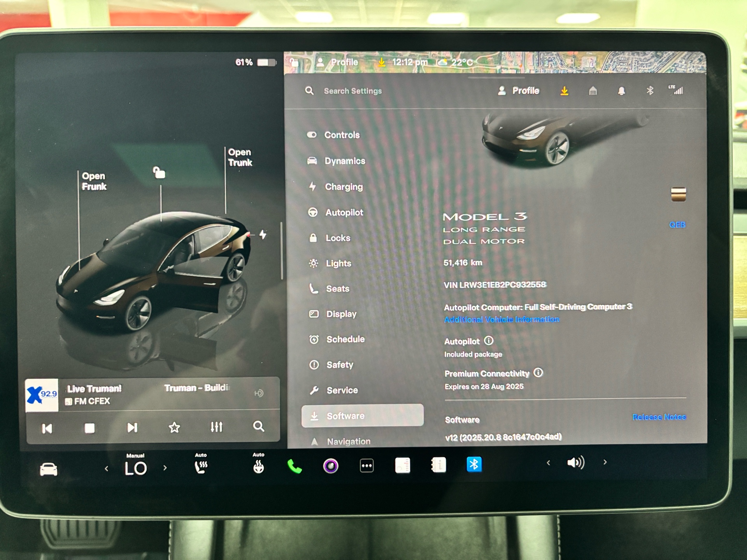Select Charging in the settings list
Viewport: 747px width, 560px height.
tap(336, 187)
